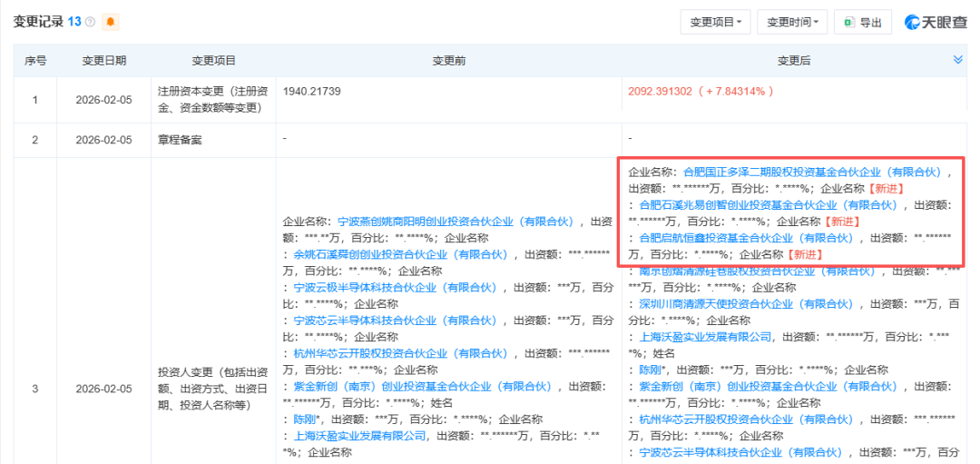Open 深圳川商清源天使投资合伙企业 link
The width and height of the screenshot is (980, 464).
click(746, 304)
